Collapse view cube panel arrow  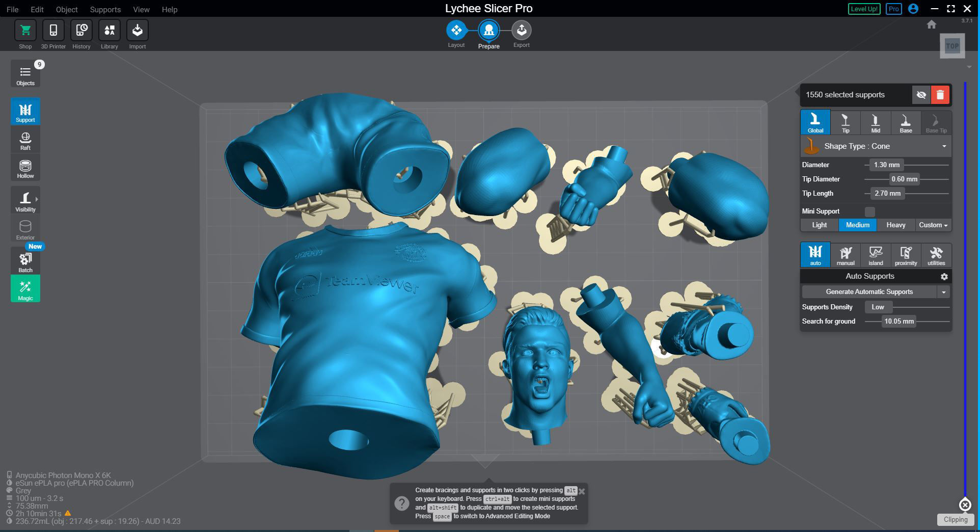point(969,67)
